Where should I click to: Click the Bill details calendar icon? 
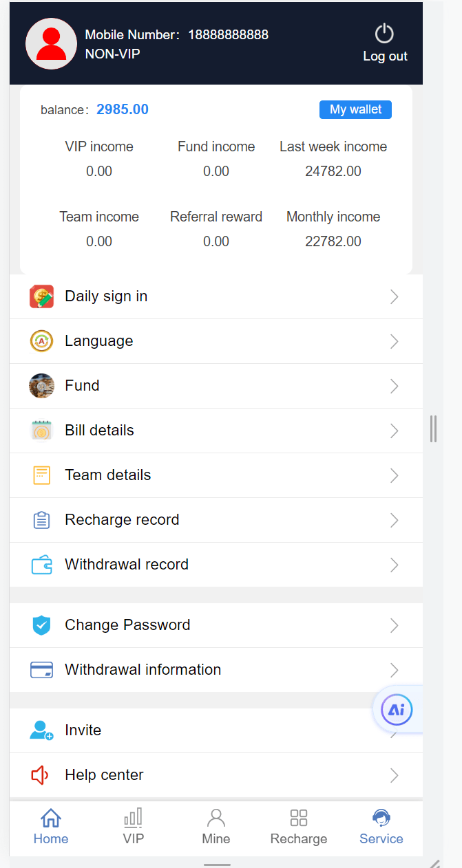(x=41, y=431)
